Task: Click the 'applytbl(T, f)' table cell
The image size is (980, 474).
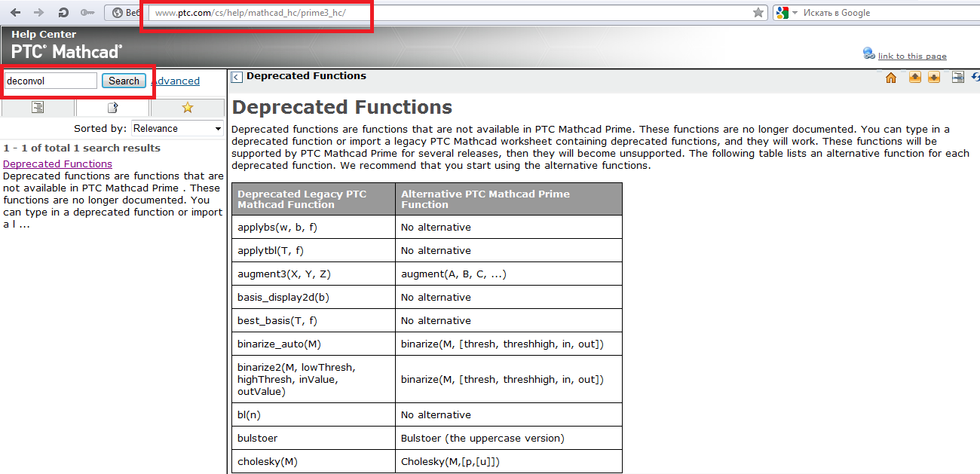Action: click(314, 250)
